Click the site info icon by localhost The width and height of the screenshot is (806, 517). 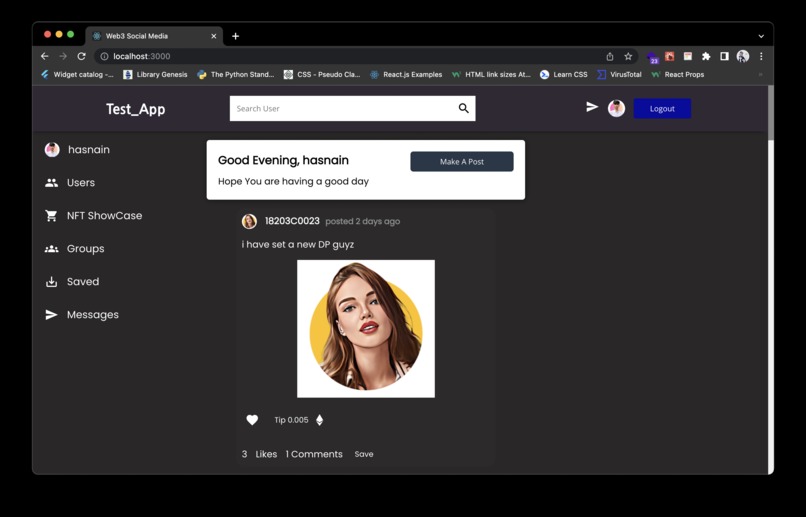coord(104,57)
